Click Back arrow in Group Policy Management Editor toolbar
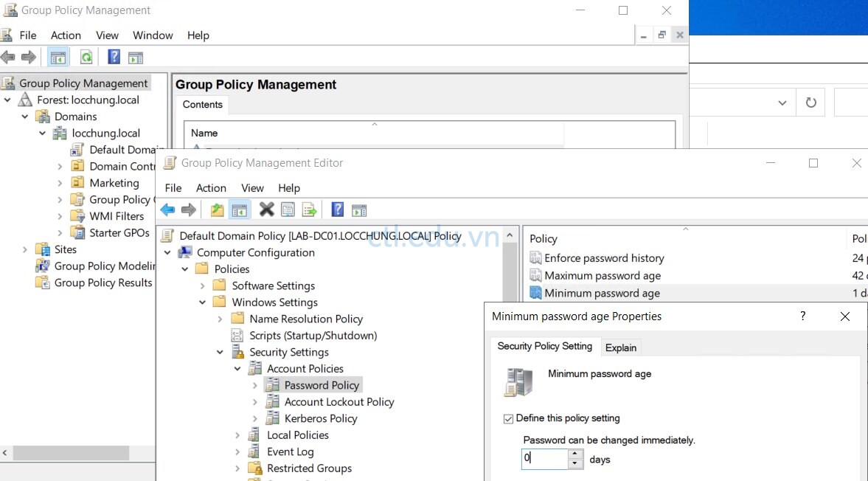This screenshot has width=868, height=481. (167, 210)
